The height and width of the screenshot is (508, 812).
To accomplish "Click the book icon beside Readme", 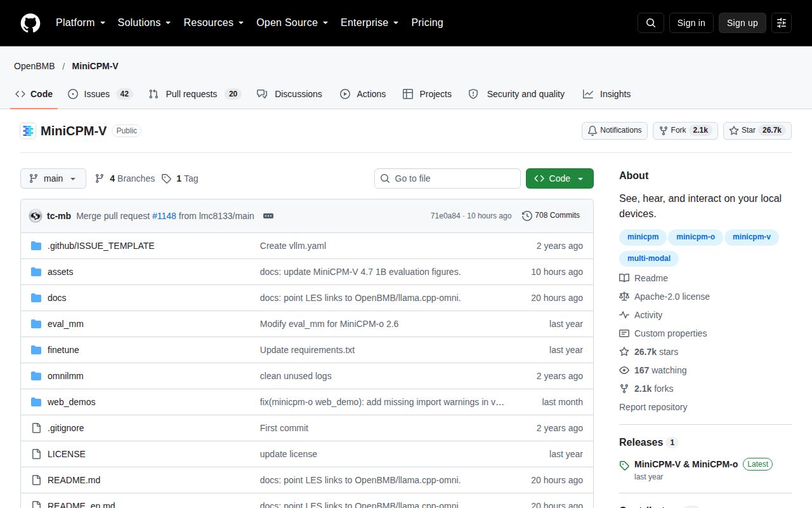I will click(624, 278).
